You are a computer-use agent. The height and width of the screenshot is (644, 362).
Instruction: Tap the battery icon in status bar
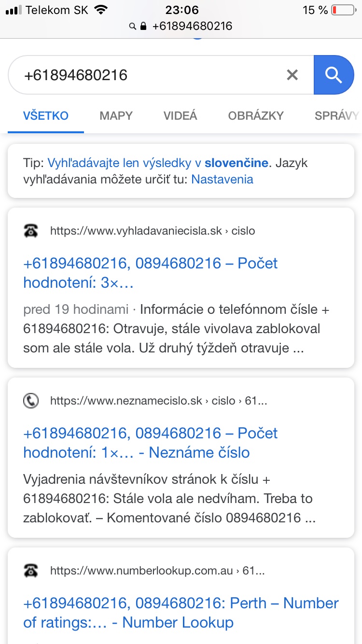[343, 10]
